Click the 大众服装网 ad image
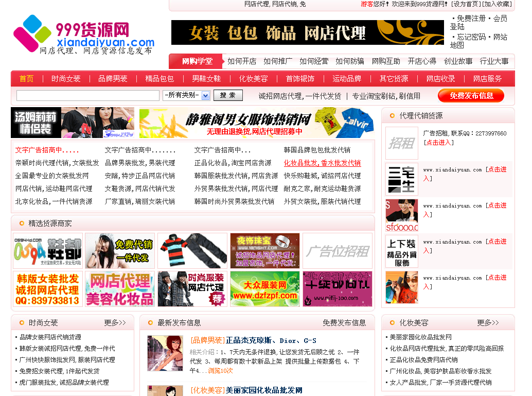 (265, 289)
